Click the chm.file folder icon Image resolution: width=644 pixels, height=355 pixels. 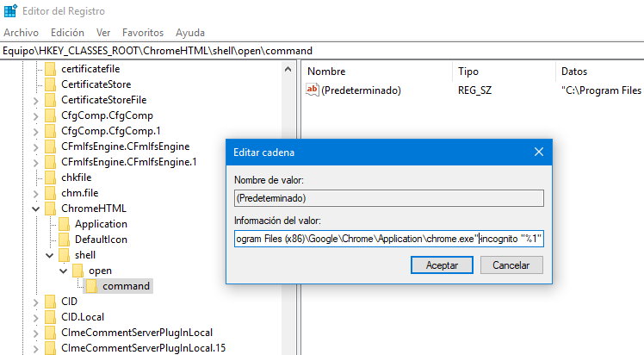[50, 193]
